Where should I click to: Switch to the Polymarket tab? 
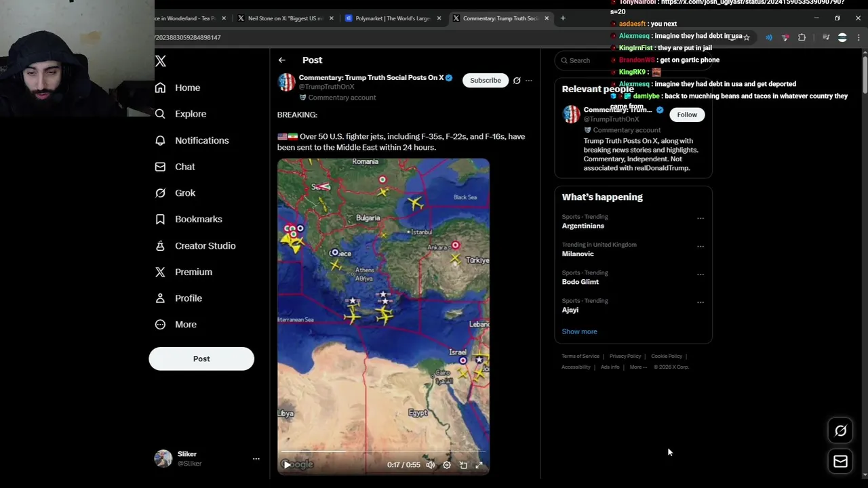(x=393, y=18)
